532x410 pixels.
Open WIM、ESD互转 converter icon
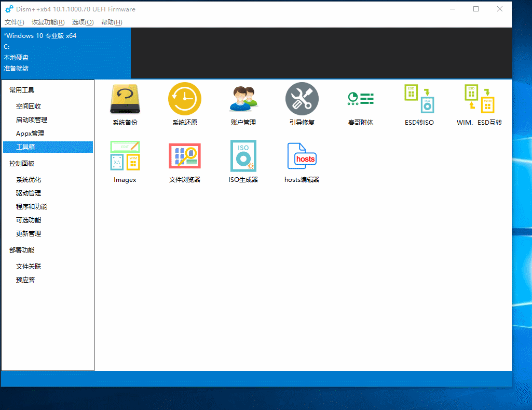coord(479,99)
